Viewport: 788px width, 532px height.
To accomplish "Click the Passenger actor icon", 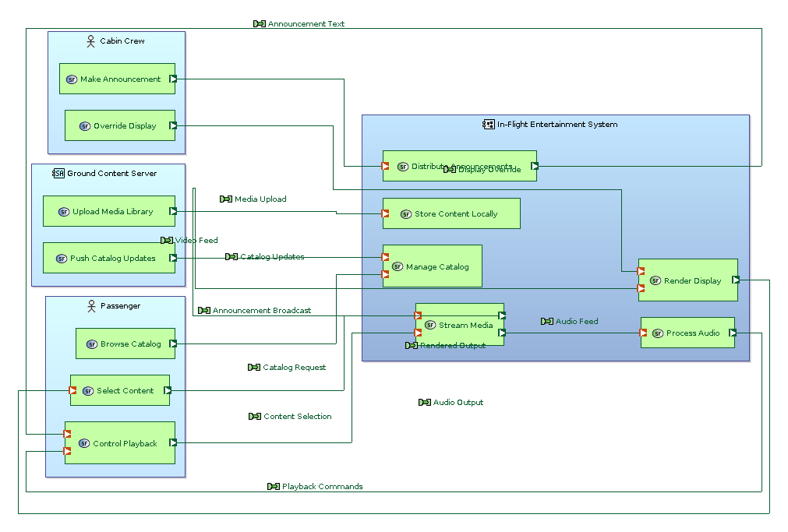I will tap(90, 305).
